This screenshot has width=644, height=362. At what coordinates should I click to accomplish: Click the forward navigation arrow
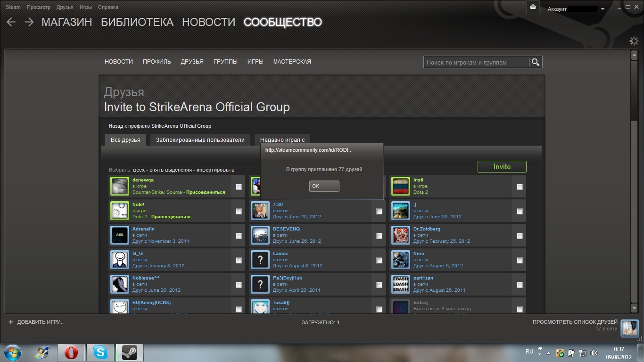coord(29,22)
